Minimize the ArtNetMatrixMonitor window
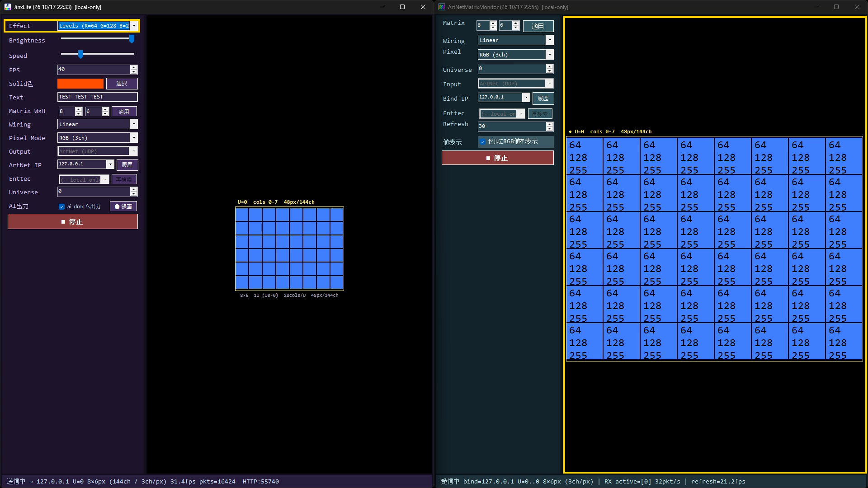The image size is (868, 488). coord(816,7)
